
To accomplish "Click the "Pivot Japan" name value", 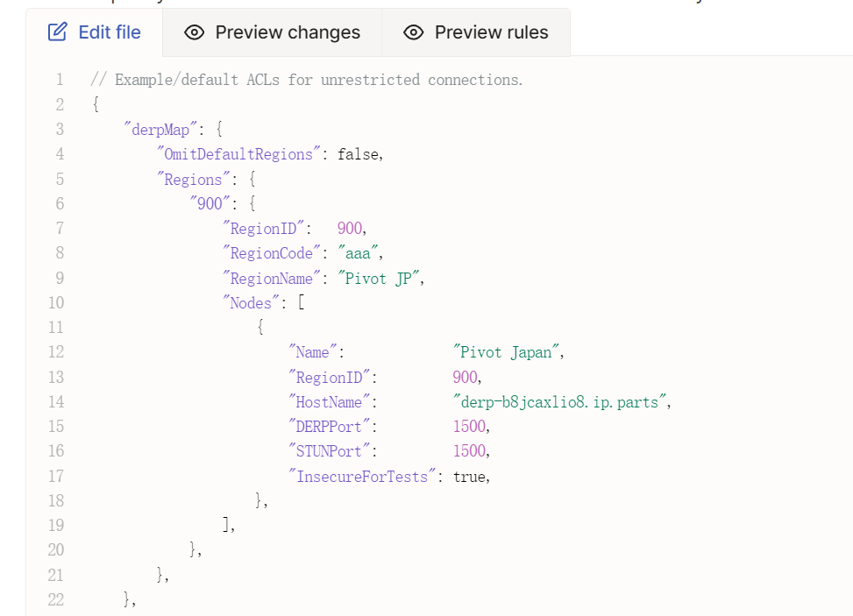I will point(506,352).
